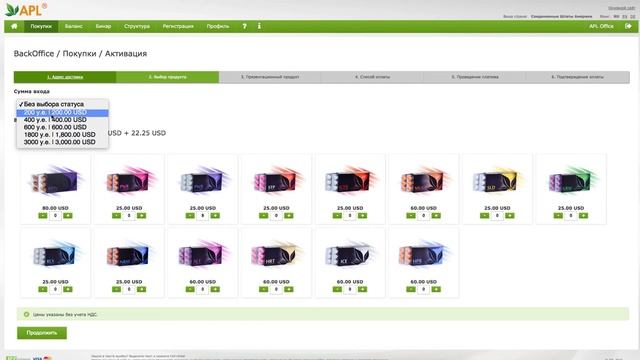This screenshot has height=360, width=640.
Task: Log out using the exit arrow icon
Action: click(x=628, y=26)
